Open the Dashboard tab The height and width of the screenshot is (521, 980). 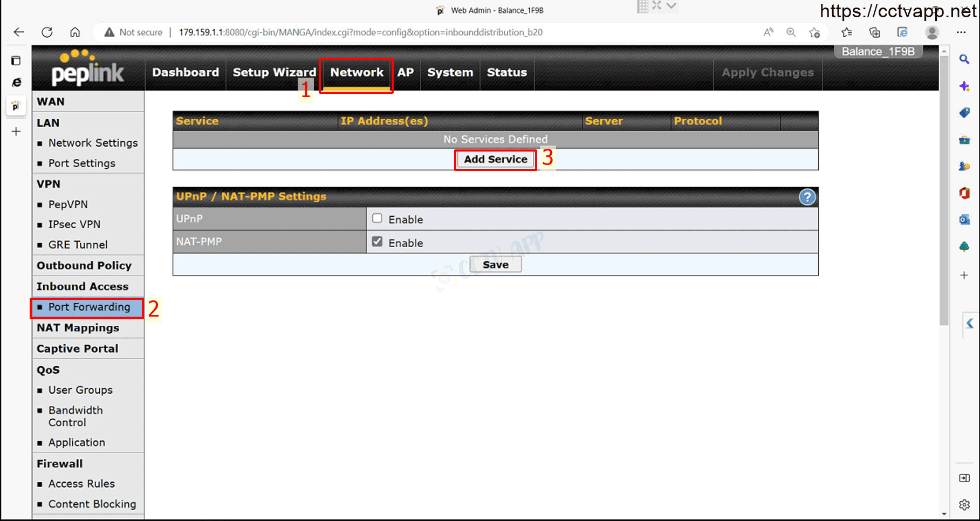tap(186, 72)
